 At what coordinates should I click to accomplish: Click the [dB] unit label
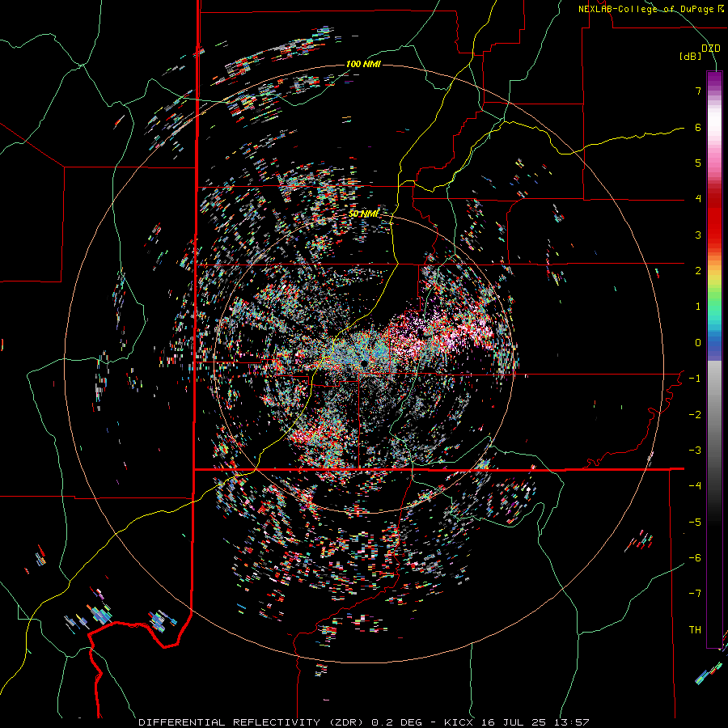[690, 56]
